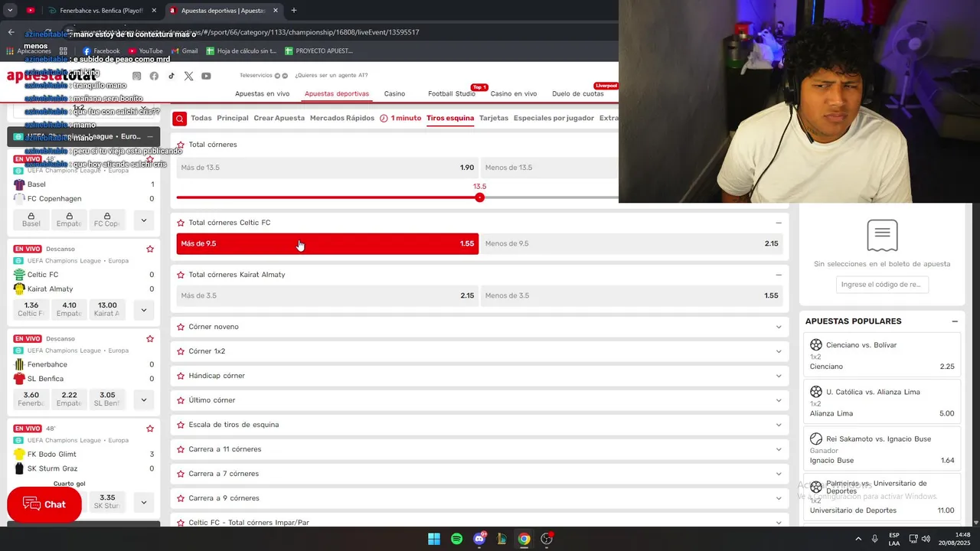Select Más de 13.5 total corners odd

coord(328,168)
